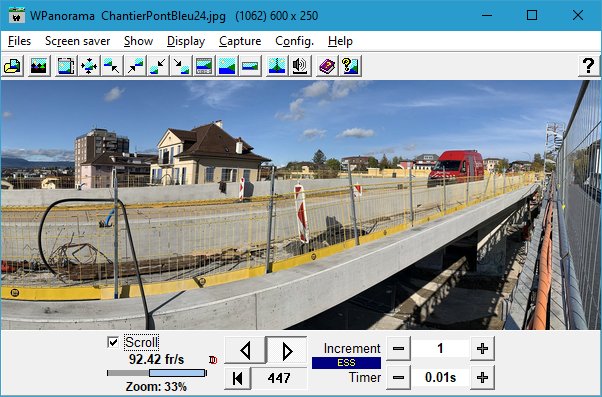Click the Increment value field showing 1
Viewport: 602px width, 397px height.
pos(440,349)
